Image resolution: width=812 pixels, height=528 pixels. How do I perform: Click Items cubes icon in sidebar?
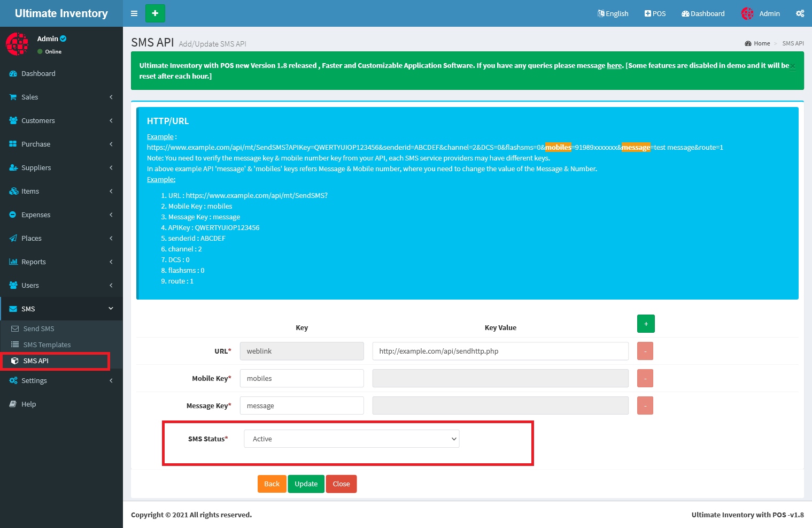[x=13, y=192]
